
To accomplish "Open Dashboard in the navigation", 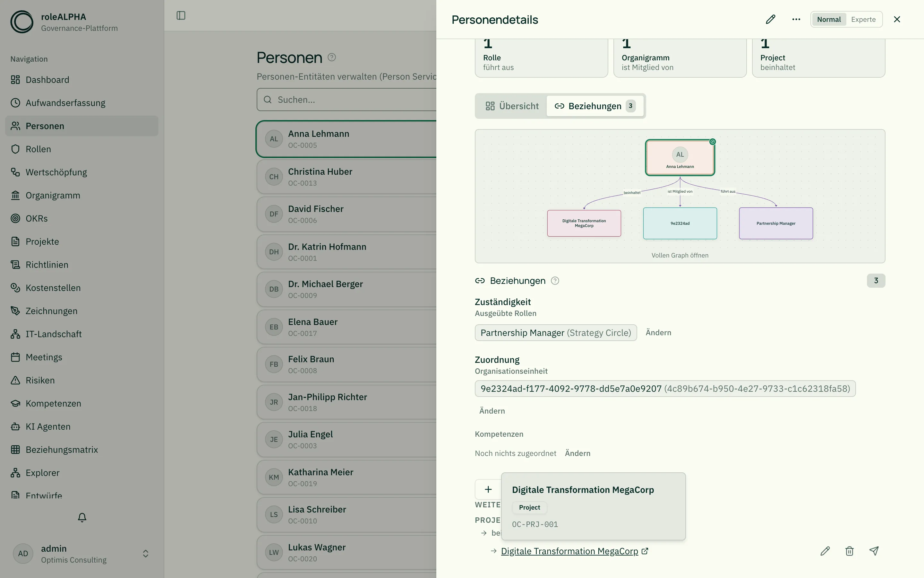I will (x=82, y=80).
